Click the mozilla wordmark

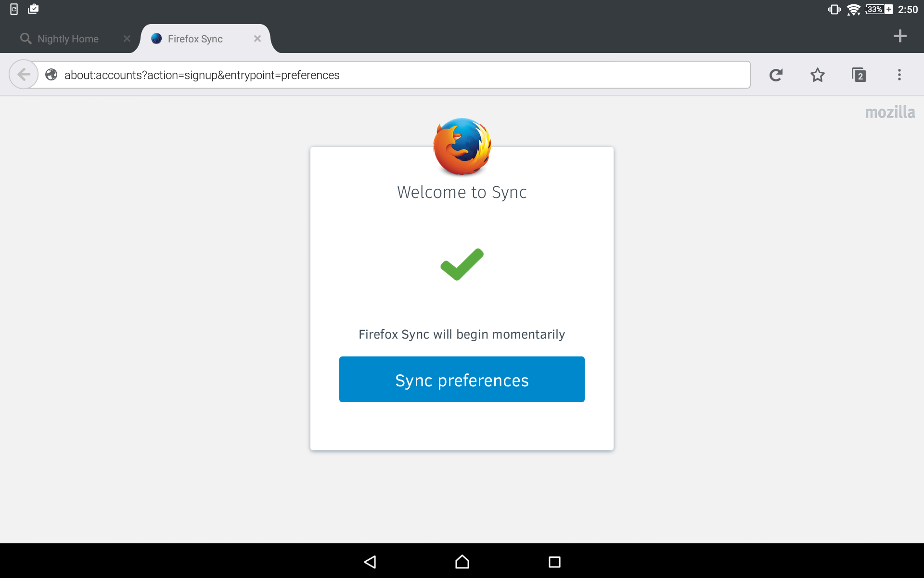[x=890, y=112]
